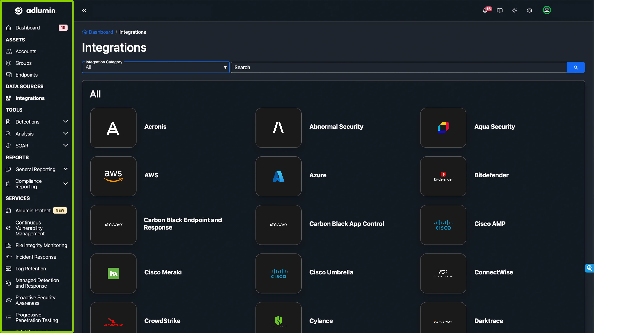Open the AWS logo tile
Screen dimensions: 644x333
(113, 176)
